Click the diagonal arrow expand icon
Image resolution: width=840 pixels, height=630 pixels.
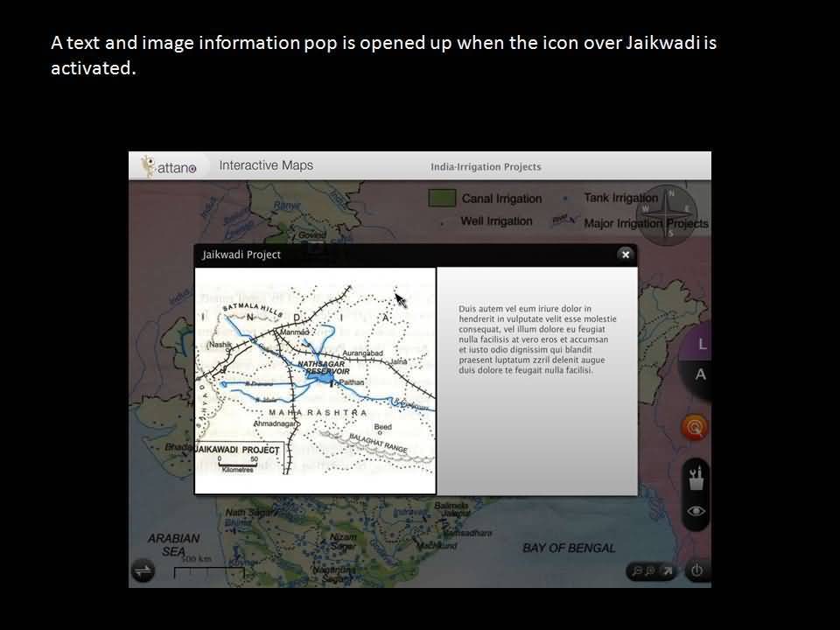(667, 571)
